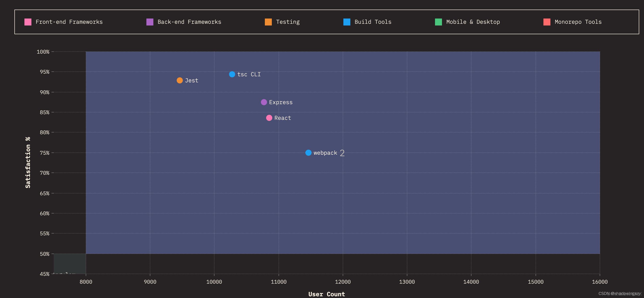
Task: Click the Express text label
Action: (x=281, y=102)
